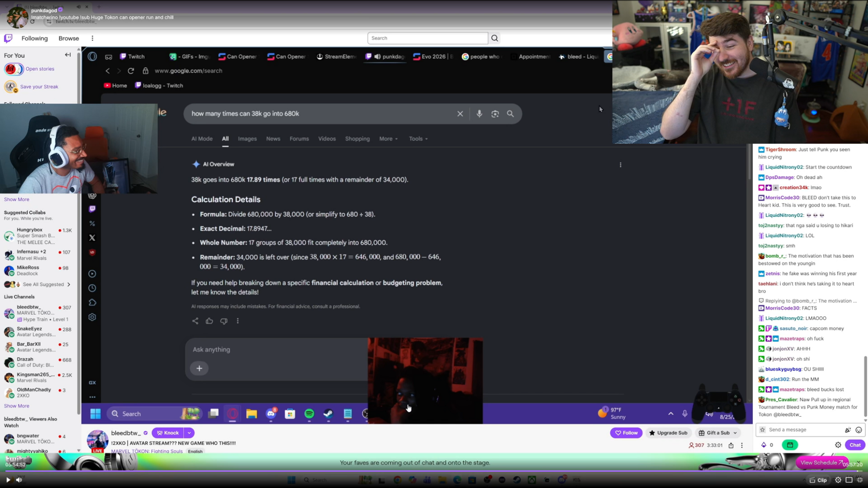Open Spotify from the Windows taskbar
Viewport: 868px width, 488px height.
[x=309, y=414]
